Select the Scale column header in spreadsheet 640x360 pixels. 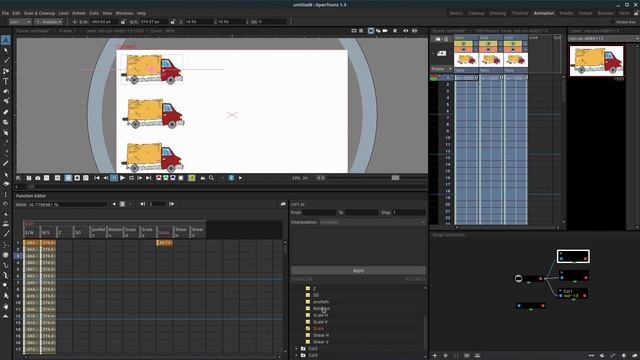click(x=165, y=232)
